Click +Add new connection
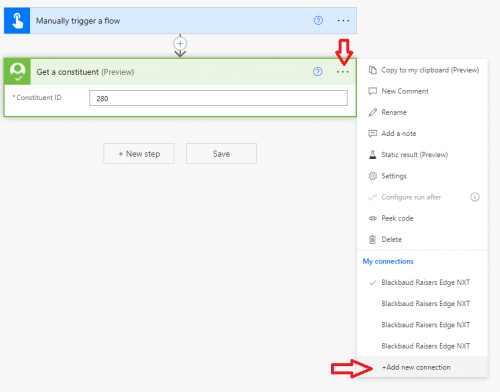Screen dimensions: 500x392 point(422,367)
